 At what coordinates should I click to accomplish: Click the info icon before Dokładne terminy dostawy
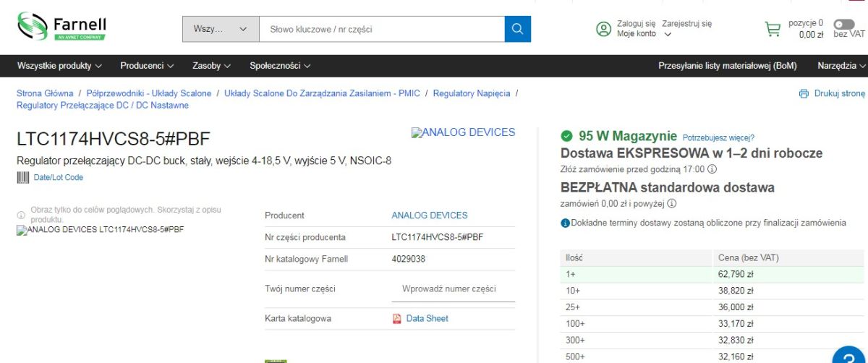click(x=566, y=223)
